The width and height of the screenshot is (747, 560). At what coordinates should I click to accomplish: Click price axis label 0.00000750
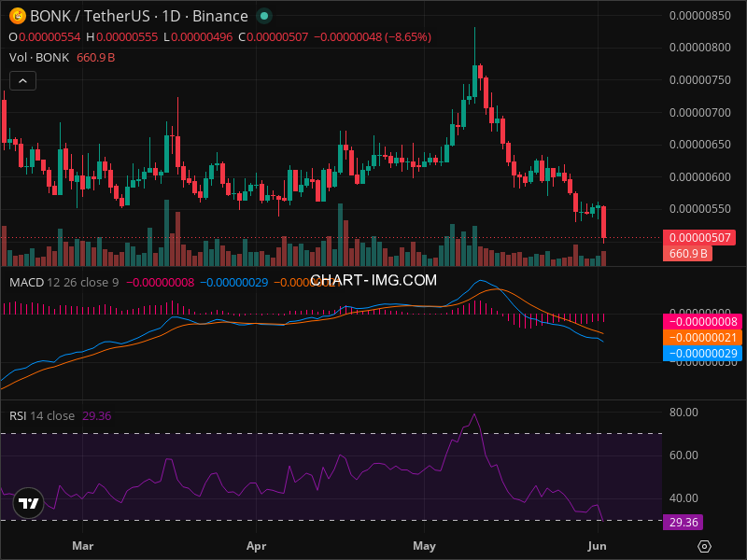point(699,79)
